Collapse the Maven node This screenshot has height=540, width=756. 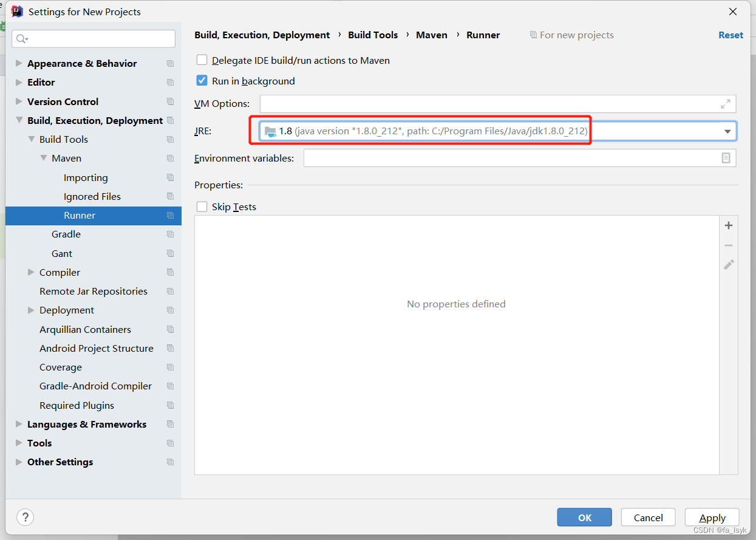[x=43, y=158]
